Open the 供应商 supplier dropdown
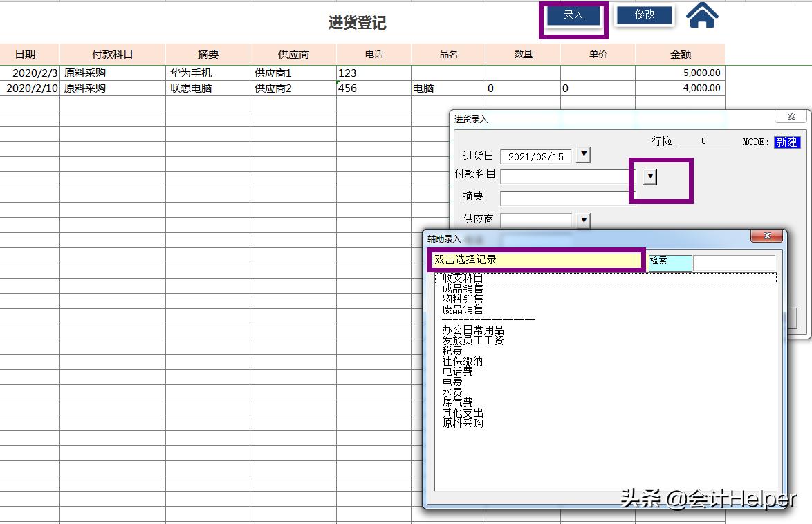812x524 pixels. [582, 219]
